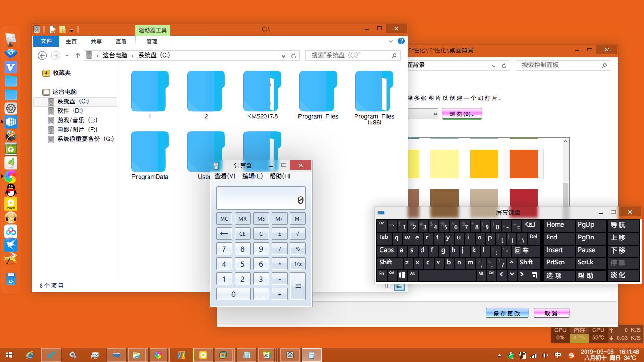This screenshot has height=362, width=644.
Task: Toggle ScrLk key on the on-screen keyboard
Action: tap(586, 263)
